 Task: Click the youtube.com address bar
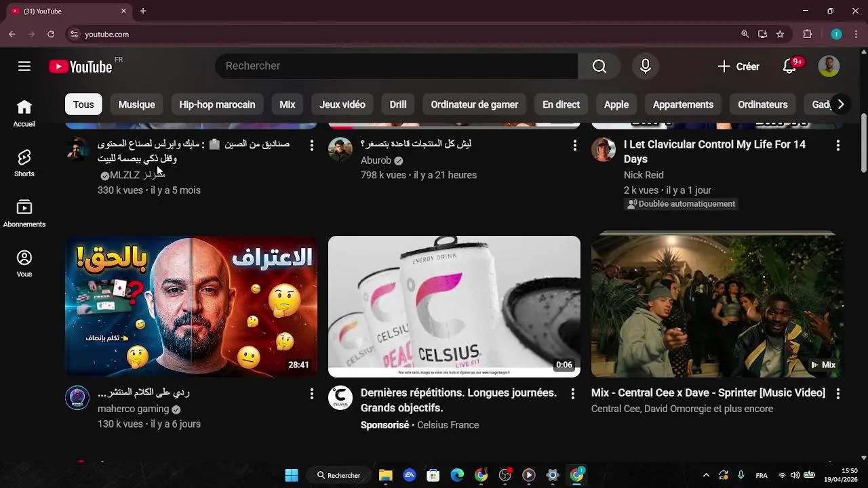[x=407, y=34]
